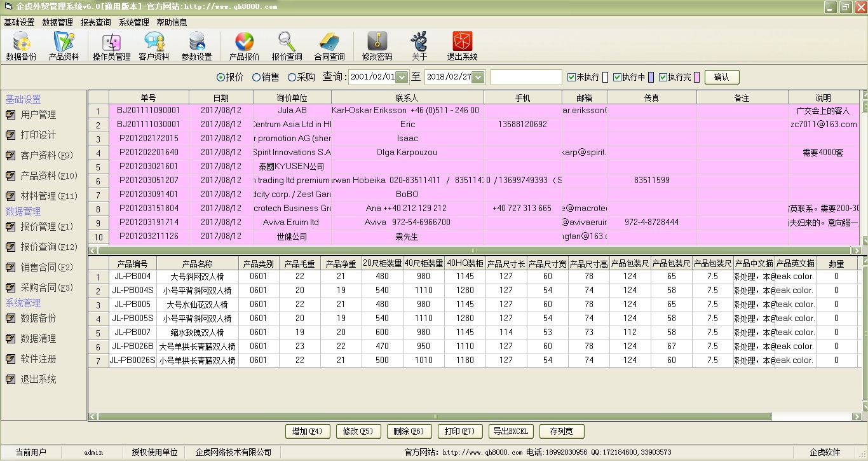Viewport: 868px width, 461px height.
Task: Click icon beside 材料管理(F11) in sidebar
Action: [10, 196]
